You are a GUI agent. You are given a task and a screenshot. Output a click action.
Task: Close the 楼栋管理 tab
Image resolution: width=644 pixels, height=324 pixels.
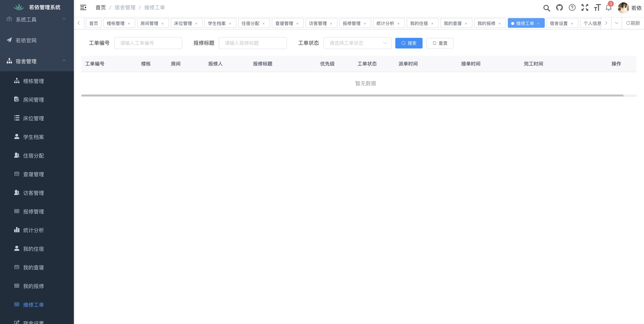click(129, 23)
